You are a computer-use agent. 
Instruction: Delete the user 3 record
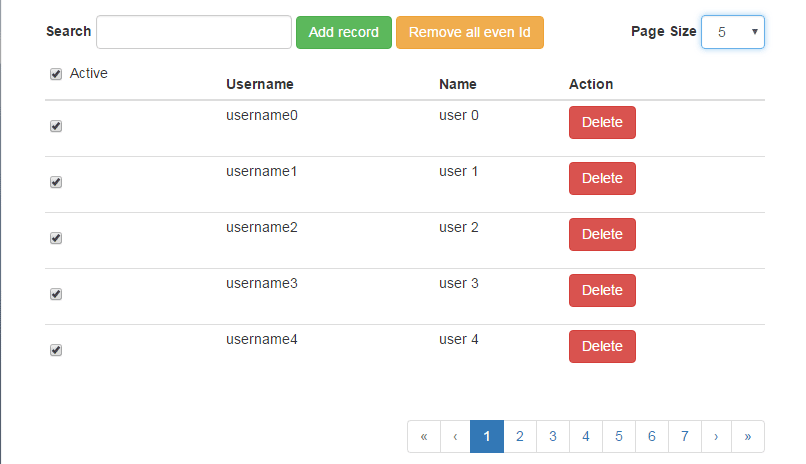tap(602, 290)
